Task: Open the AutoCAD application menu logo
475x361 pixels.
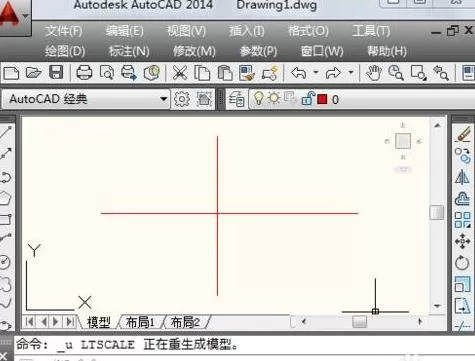Action: pos(9,15)
